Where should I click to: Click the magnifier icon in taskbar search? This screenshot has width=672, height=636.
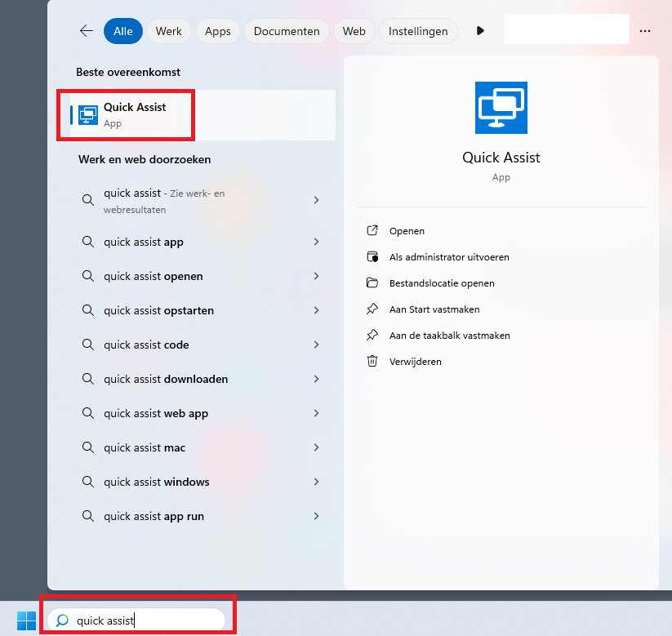62,620
